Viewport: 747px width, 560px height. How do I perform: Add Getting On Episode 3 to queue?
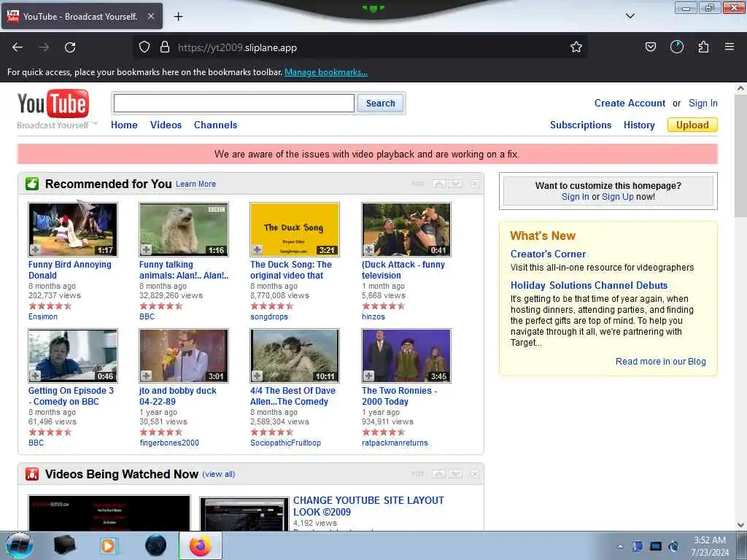[x=35, y=376]
